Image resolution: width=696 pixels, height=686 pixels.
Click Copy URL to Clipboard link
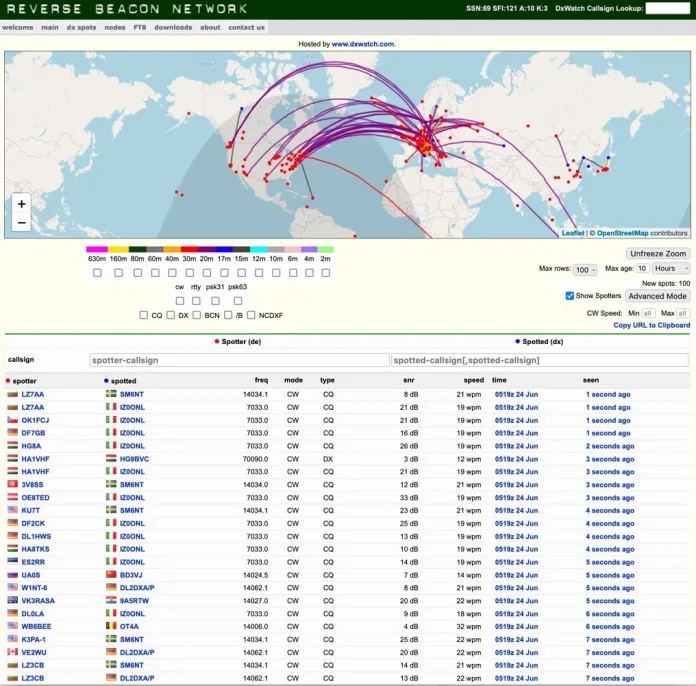651,325
